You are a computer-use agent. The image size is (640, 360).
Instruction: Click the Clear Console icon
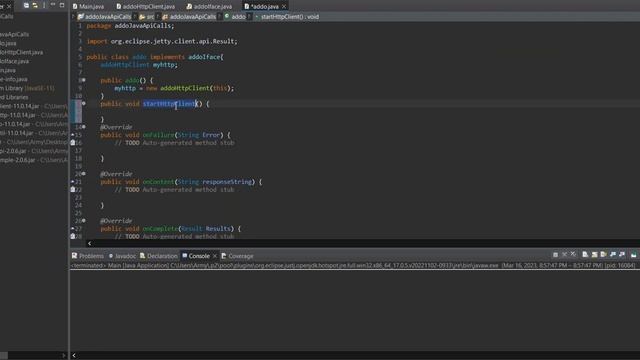(585, 255)
